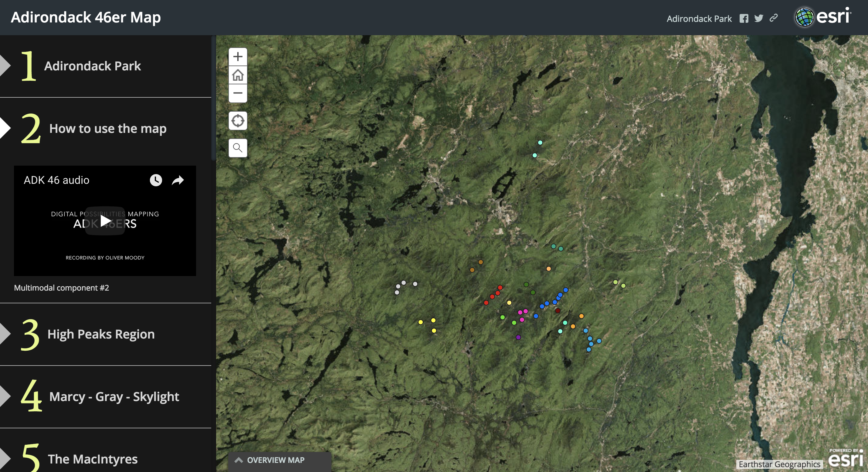The width and height of the screenshot is (868, 472).
Task: Share the map on Facebook
Action: point(744,19)
